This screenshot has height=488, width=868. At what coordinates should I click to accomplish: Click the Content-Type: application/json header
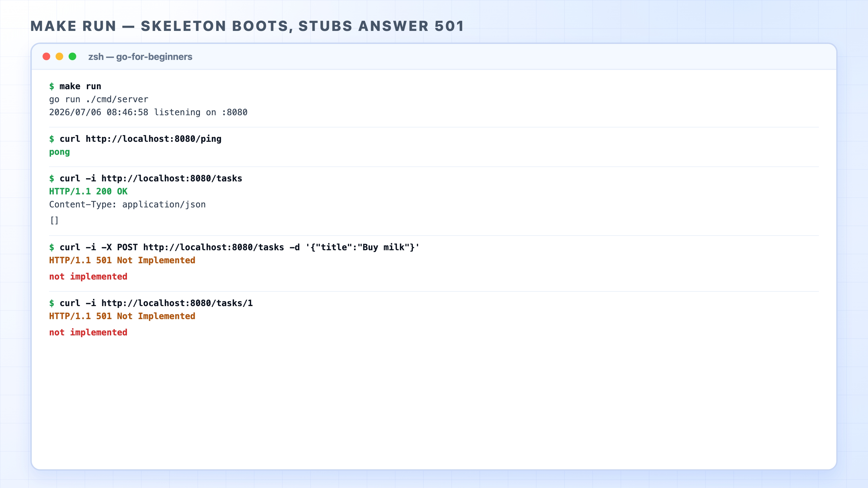pos(127,204)
